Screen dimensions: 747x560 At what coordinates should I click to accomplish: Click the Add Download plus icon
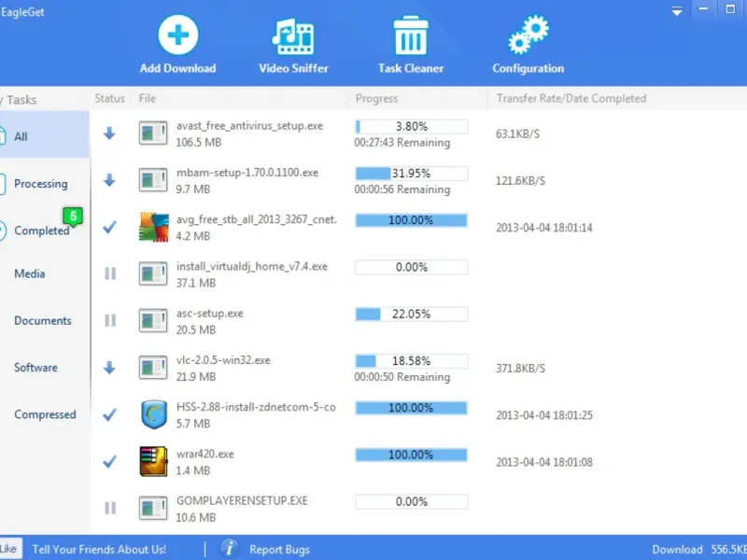pos(177,35)
